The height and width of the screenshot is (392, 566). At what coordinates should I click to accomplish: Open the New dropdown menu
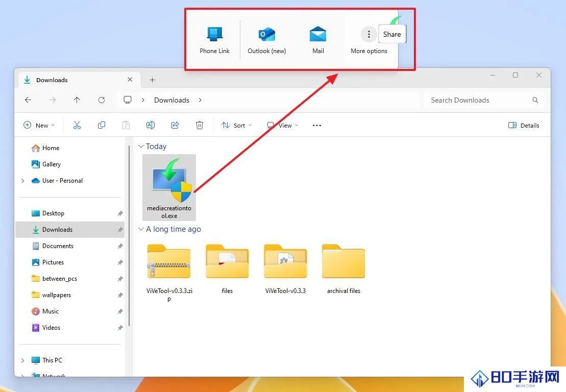pyautogui.click(x=39, y=125)
